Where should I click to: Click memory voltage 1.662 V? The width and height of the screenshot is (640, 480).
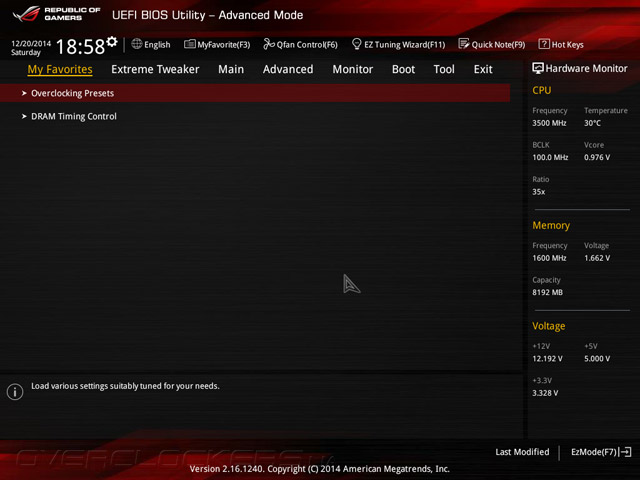click(x=597, y=258)
